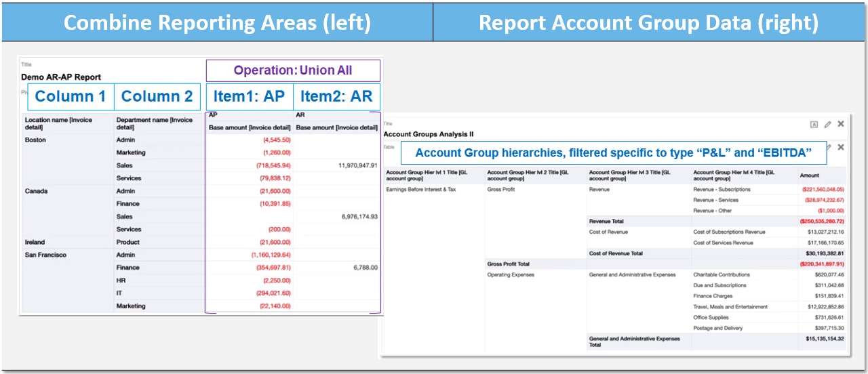Click the amount $15,135,154.32
868x374 pixels.
point(825,339)
